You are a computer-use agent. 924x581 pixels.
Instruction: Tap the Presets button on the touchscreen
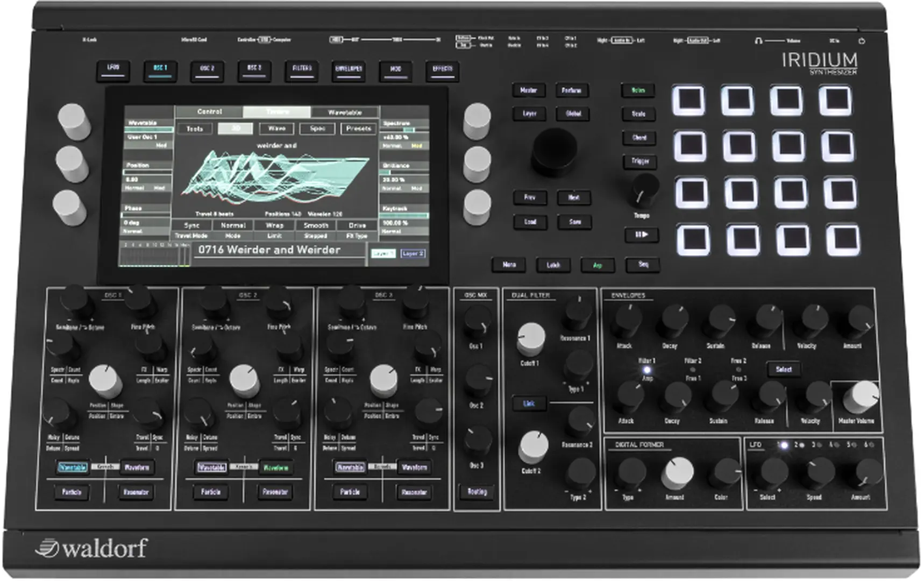(359, 129)
